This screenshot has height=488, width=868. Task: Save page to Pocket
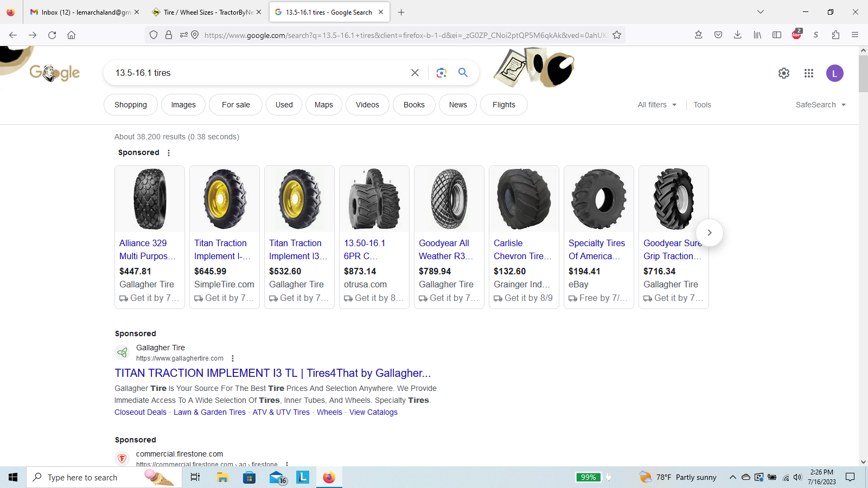coord(718,35)
